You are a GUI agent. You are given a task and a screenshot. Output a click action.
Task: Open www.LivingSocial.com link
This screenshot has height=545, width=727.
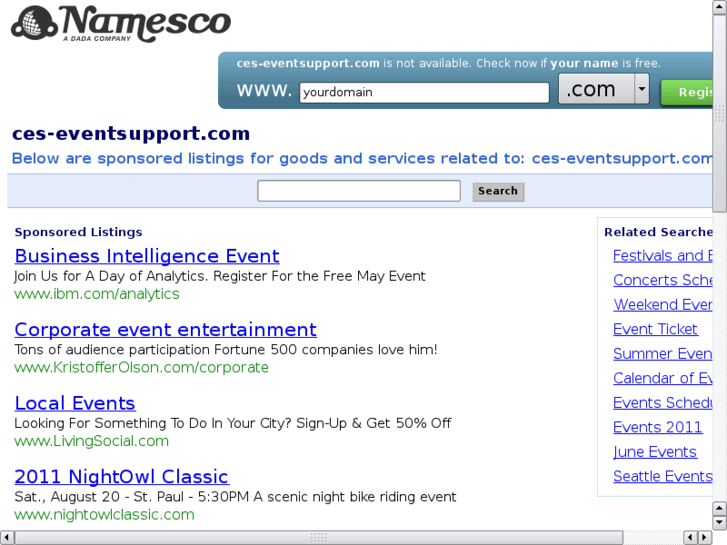point(91,441)
